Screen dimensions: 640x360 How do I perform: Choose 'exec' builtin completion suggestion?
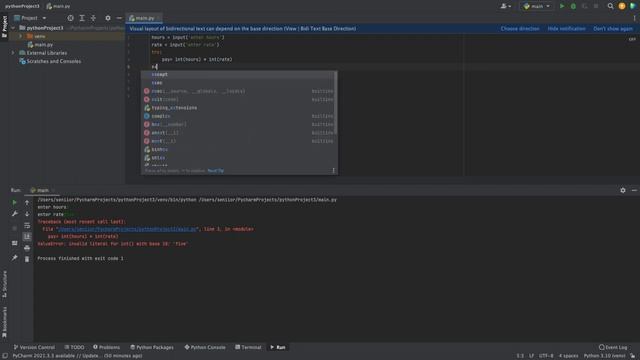[239, 91]
